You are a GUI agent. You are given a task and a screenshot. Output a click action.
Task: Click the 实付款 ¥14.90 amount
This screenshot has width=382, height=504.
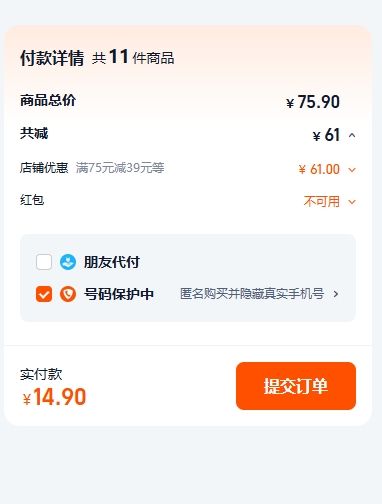click(x=54, y=397)
